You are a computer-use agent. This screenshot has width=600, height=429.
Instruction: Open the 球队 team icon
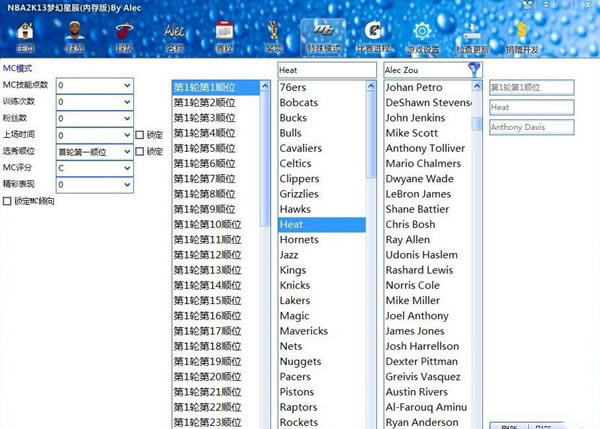125,37
